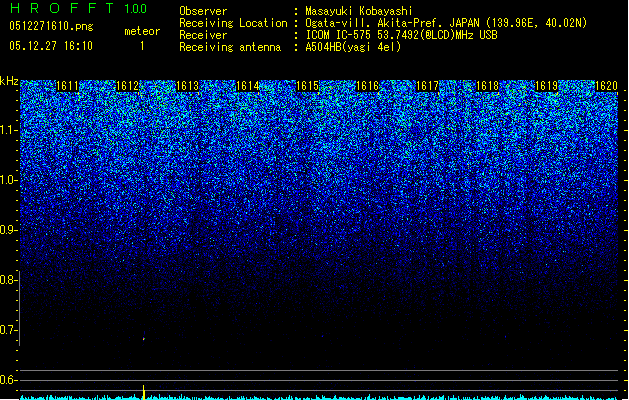The width and height of the screenshot is (629, 400).
Task: Click the 1619 time marker
Action: point(547,86)
